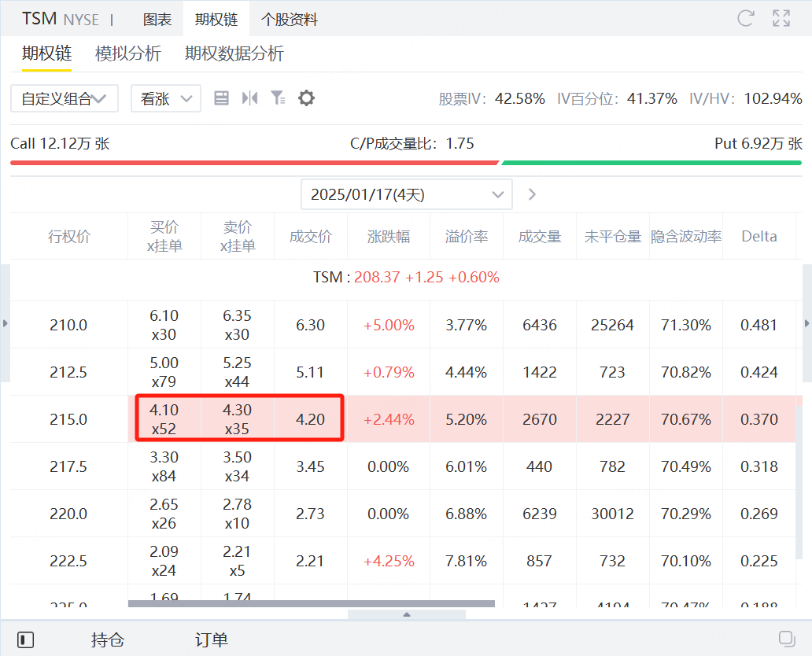Click the IV/HV 102.94% value

(773, 98)
